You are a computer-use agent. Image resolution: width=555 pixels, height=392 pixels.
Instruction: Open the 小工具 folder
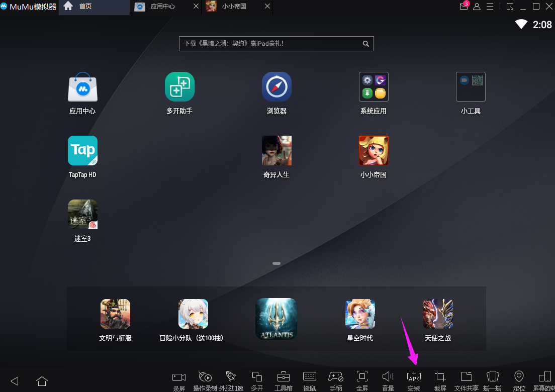pyautogui.click(x=471, y=87)
